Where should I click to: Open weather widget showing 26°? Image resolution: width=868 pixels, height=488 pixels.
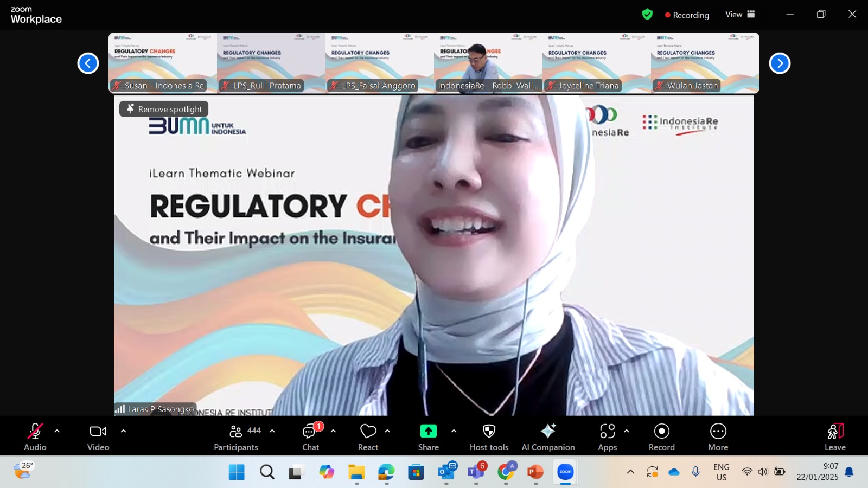(23, 471)
